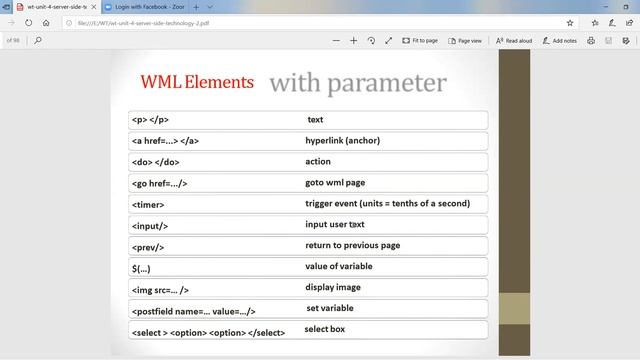
Task: Click the '<prev/>' cell
Action: pos(148,247)
